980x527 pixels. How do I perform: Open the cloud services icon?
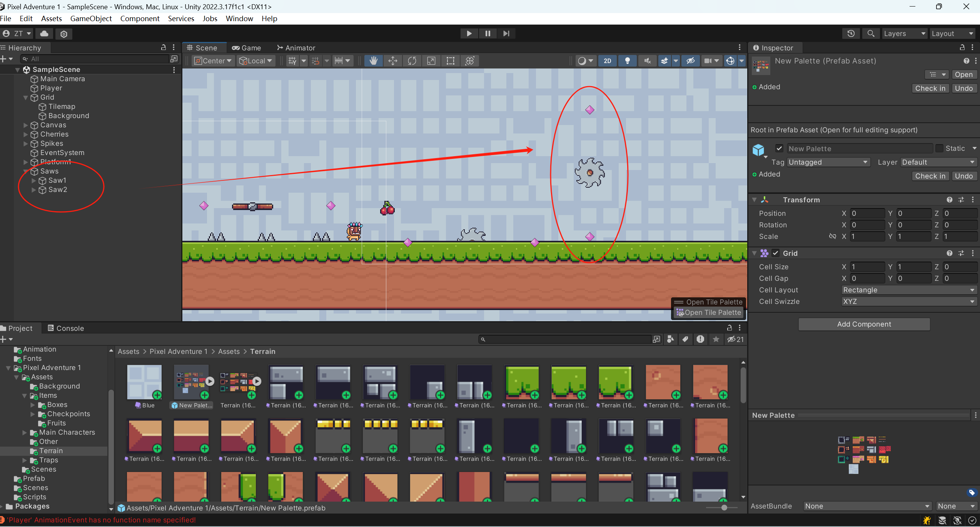pos(44,33)
